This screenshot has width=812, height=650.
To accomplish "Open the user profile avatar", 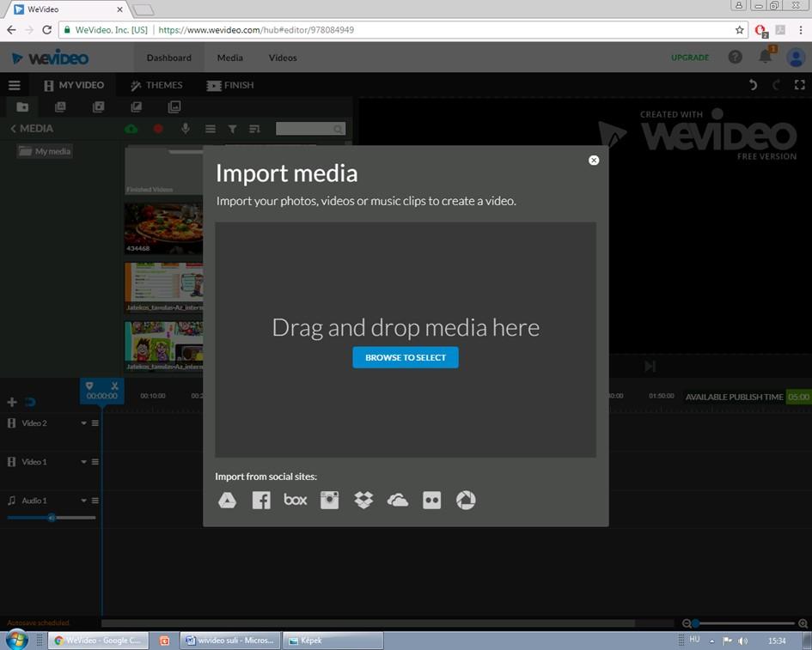I will pyautogui.click(x=796, y=57).
